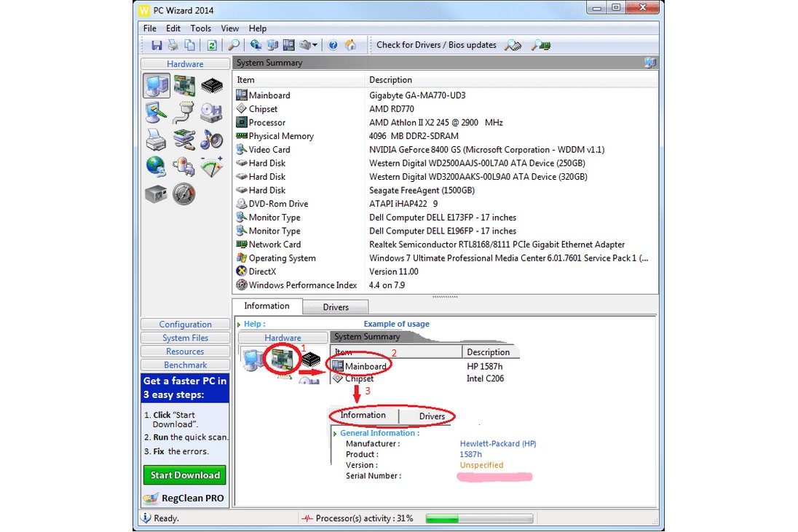
Task: Click the twin monitors toolbar icon
Action: click(x=272, y=45)
